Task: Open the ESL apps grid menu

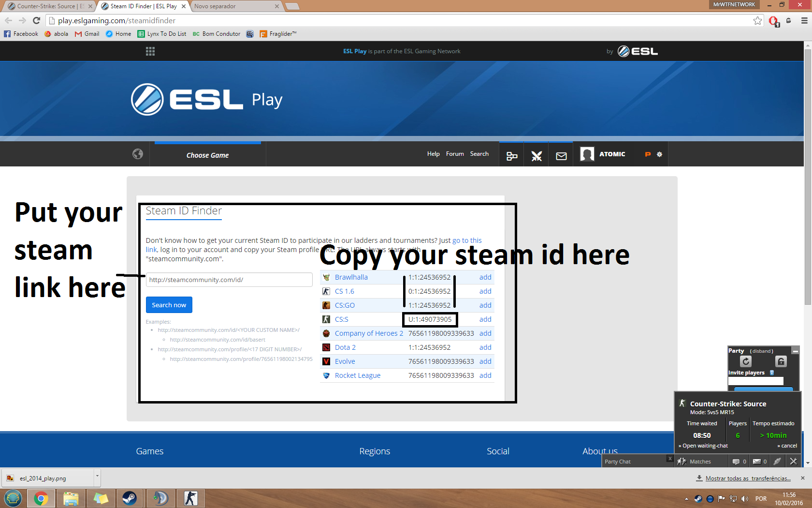Action: (x=150, y=51)
